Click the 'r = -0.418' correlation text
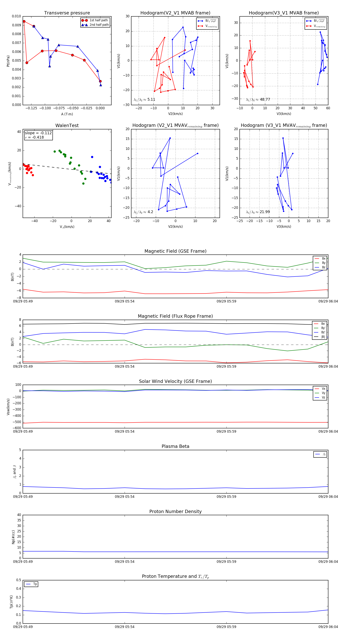351x644 pixels. 35,137
